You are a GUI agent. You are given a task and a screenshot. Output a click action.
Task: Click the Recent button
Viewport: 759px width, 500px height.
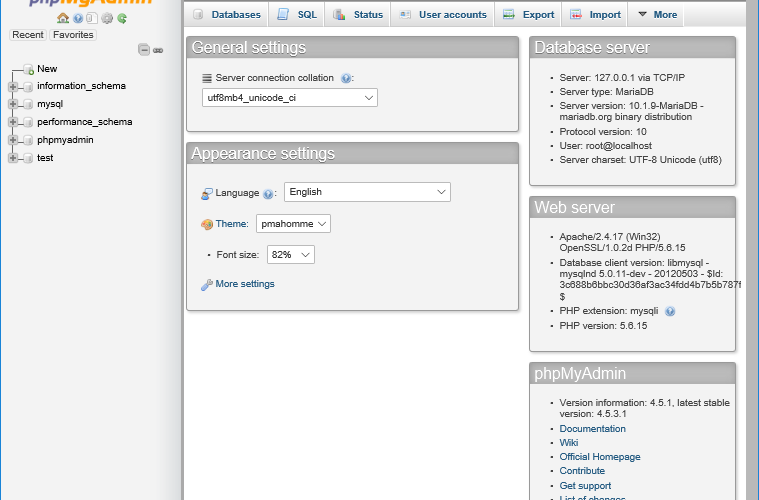pos(28,35)
